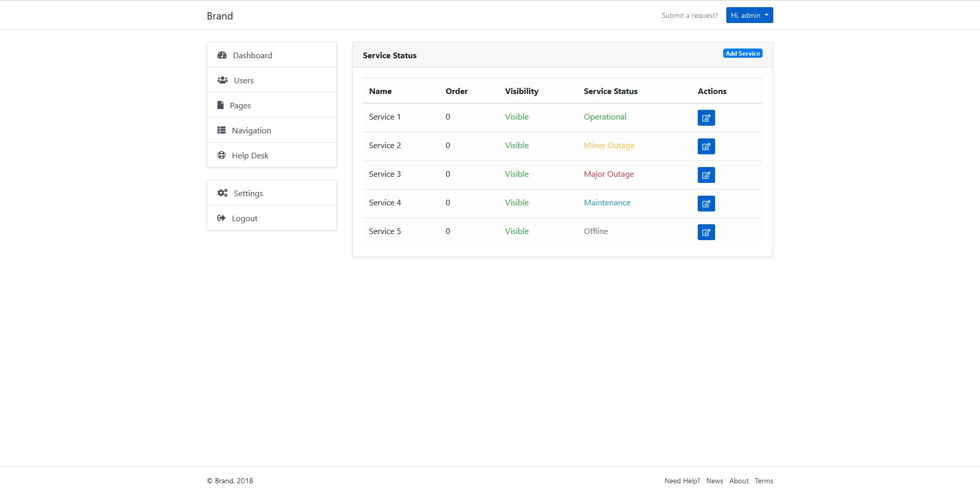The width and height of the screenshot is (980, 494).
Task: Edit Service 3 with the pencil icon
Action: pos(706,175)
